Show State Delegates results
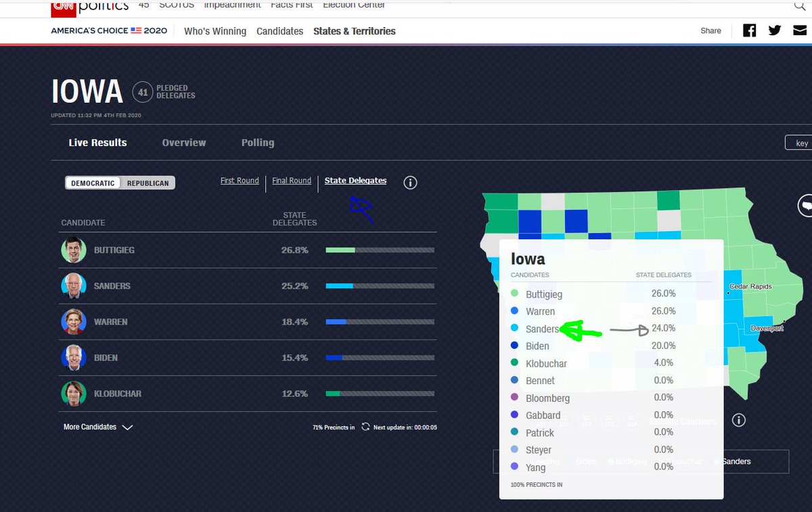The image size is (812, 512). (355, 181)
